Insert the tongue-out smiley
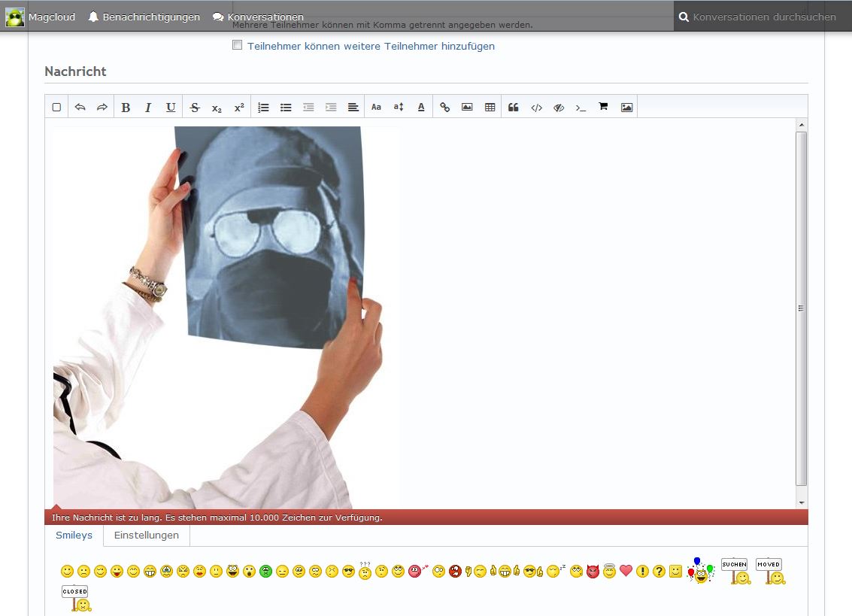Screen dimensions: 852x616 [x=117, y=571]
